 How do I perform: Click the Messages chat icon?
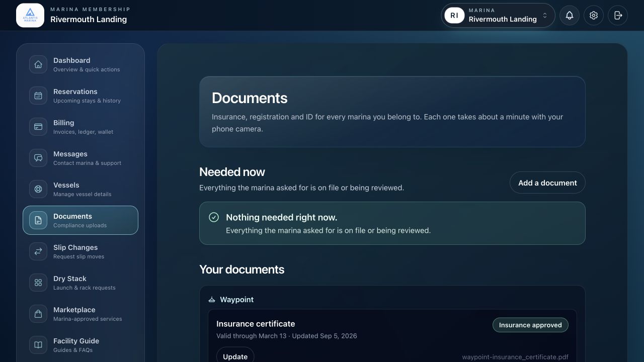[x=38, y=158]
